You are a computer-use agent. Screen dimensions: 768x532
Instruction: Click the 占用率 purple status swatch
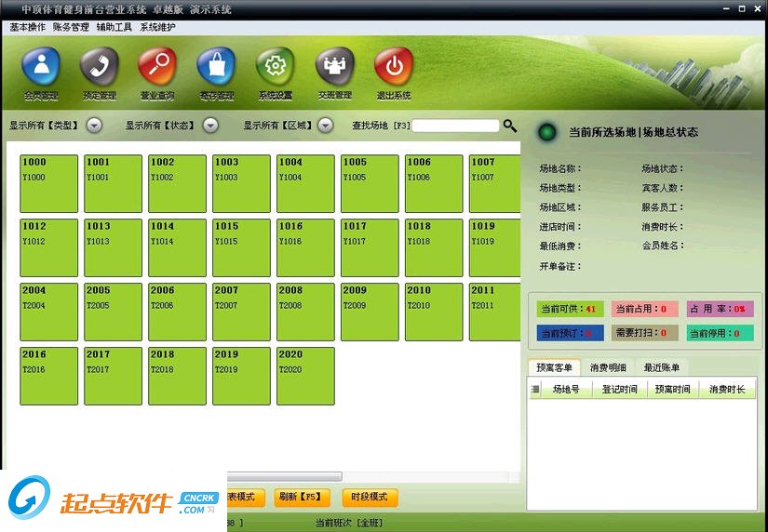[x=720, y=309]
